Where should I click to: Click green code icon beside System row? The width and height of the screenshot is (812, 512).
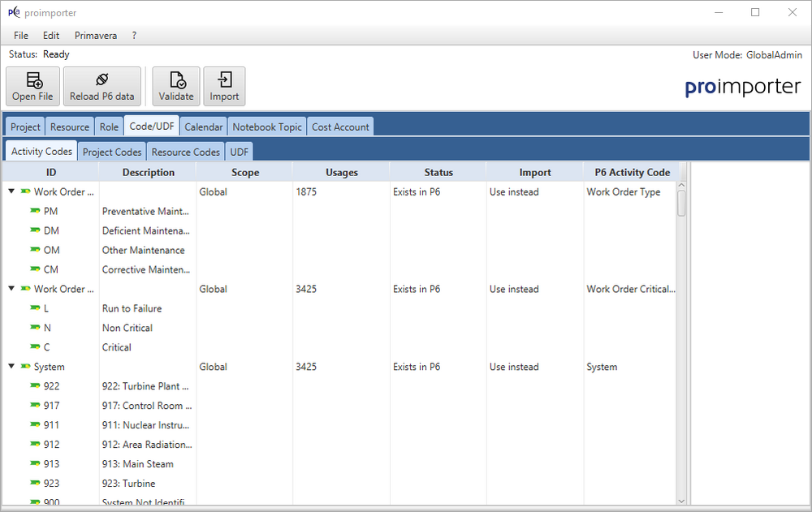[x=25, y=367]
